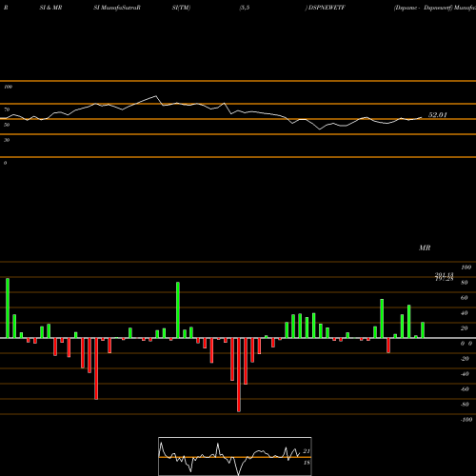Click the -20 label on MR axis
Image resolution: width=476 pixels, height=476 pixels.
coord(465,359)
